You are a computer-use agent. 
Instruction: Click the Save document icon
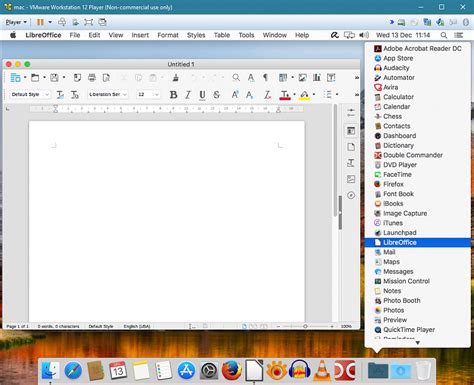54,78
